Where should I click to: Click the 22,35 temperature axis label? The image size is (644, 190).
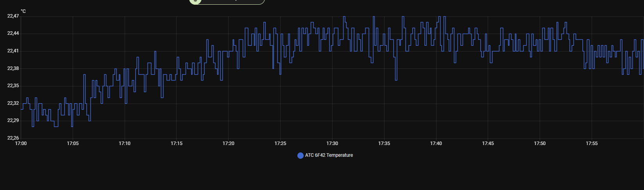(13, 86)
